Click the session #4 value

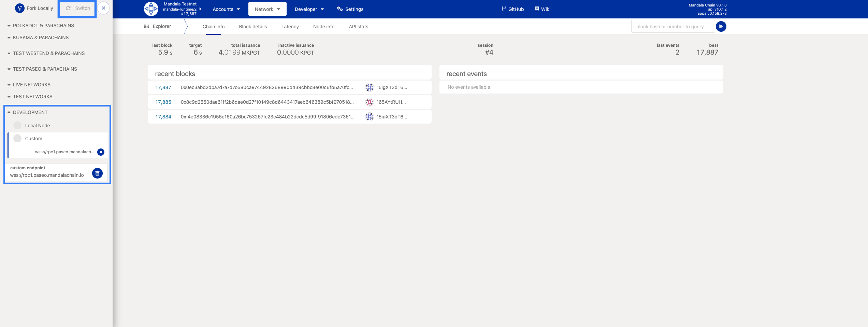pyautogui.click(x=489, y=52)
